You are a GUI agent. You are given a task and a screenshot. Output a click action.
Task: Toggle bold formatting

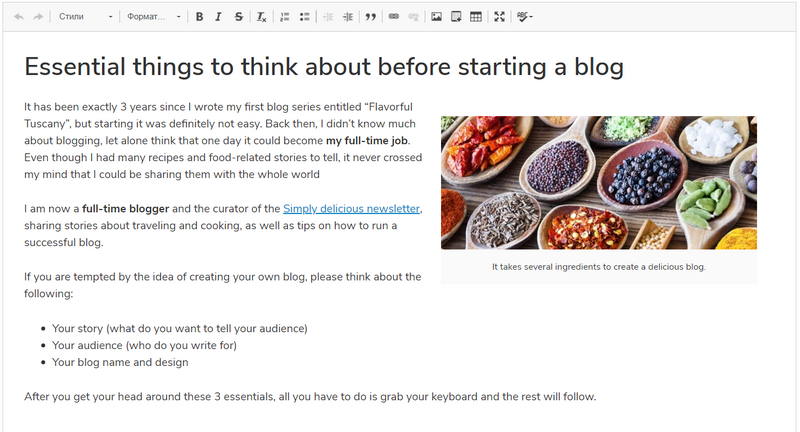(200, 17)
